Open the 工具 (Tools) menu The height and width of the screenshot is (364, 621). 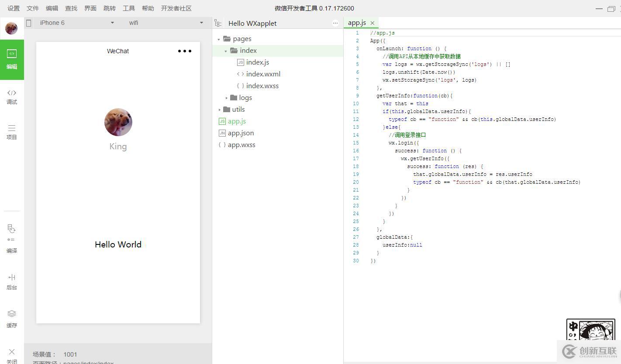tap(129, 8)
